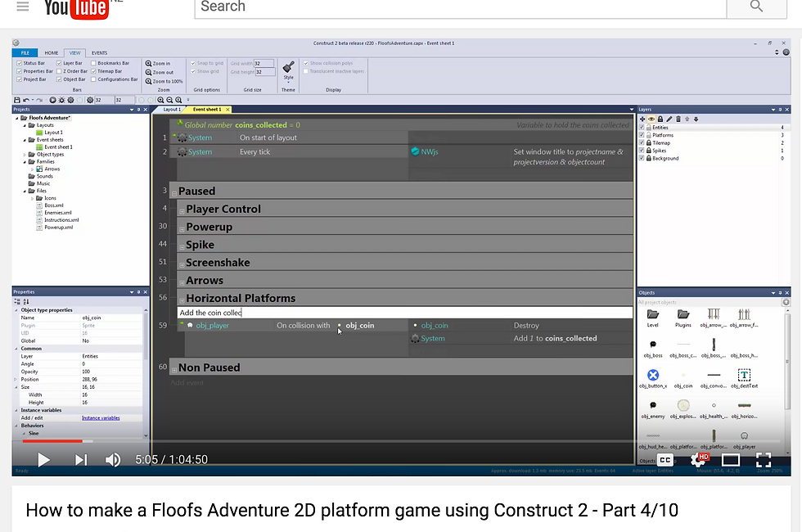
Task: Click Zoom to 100% on the ribbon
Action: [x=164, y=81]
